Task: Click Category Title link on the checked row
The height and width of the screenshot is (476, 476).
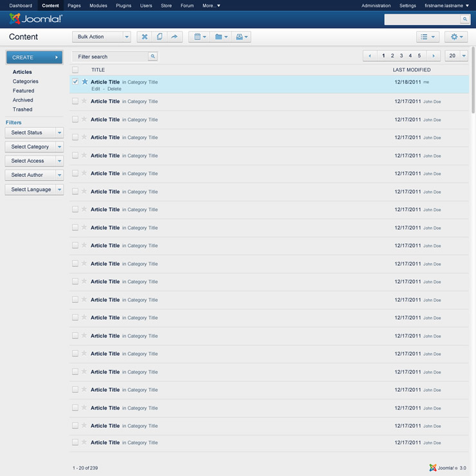Action: pos(143,82)
